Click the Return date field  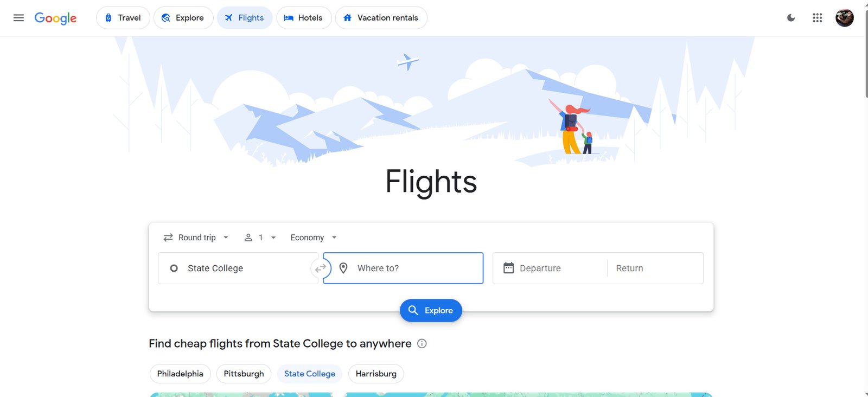pyautogui.click(x=655, y=268)
